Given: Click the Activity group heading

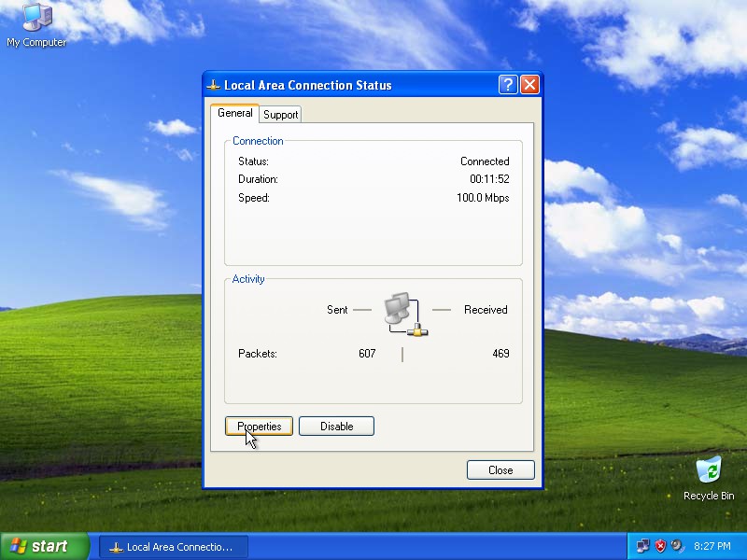Looking at the screenshot, I should pos(248,279).
